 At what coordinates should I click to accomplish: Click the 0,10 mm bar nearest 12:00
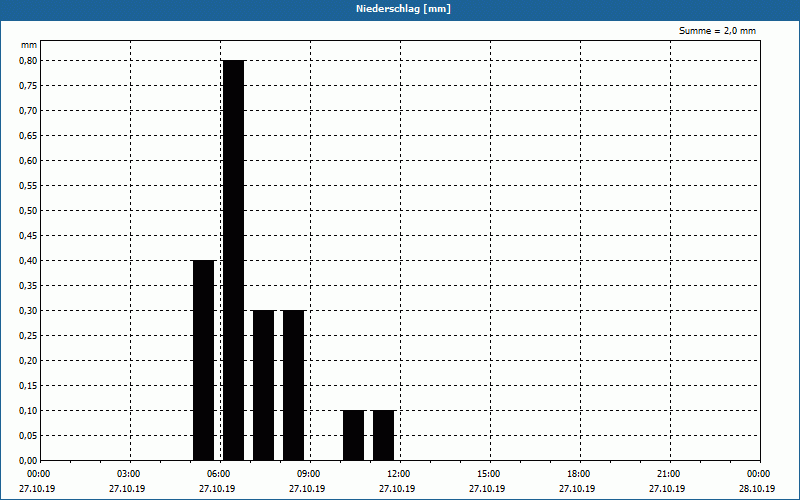(x=383, y=435)
